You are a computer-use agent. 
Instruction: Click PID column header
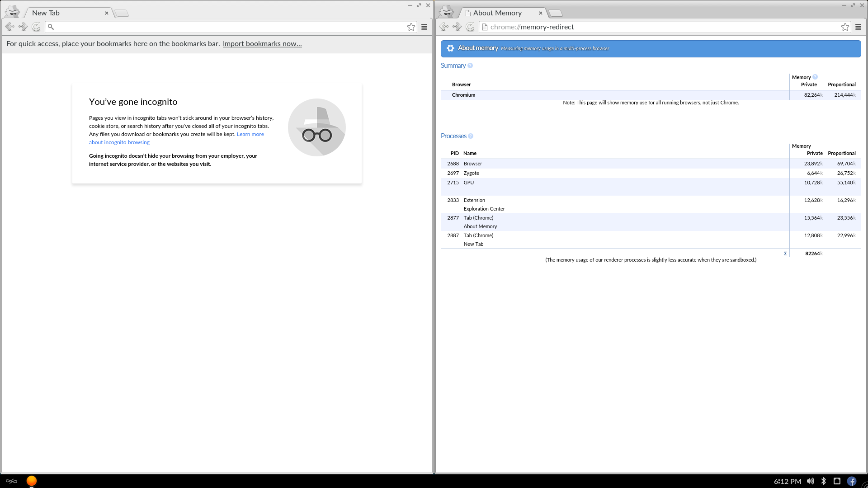[454, 153]
